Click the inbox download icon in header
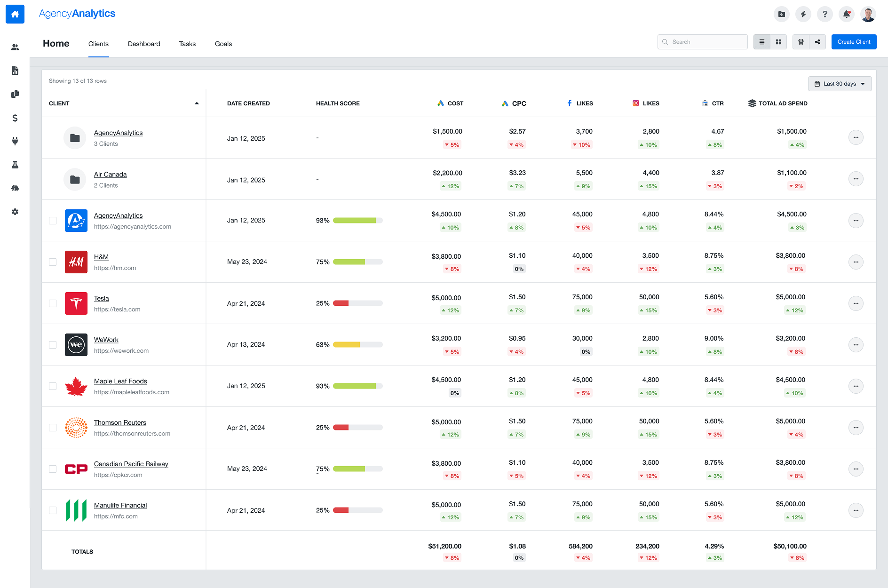The image size is (888, 588). click(x=782, y=14)
